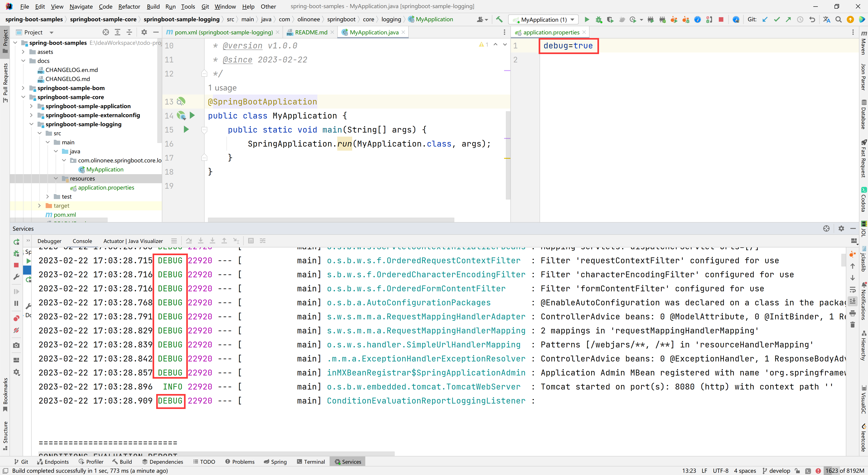Click Git Update Project blue arrow

point(765,19)
